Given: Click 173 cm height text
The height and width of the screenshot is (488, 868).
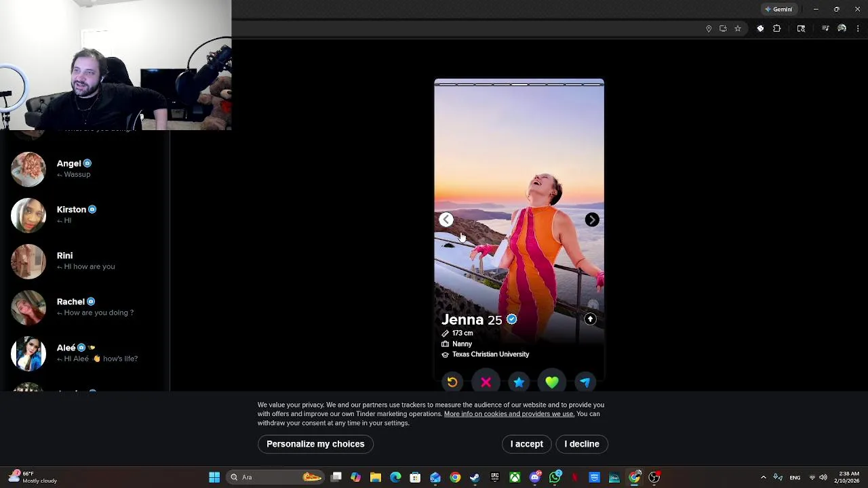Looking at the screenshot, I should (x=462, y=333).
